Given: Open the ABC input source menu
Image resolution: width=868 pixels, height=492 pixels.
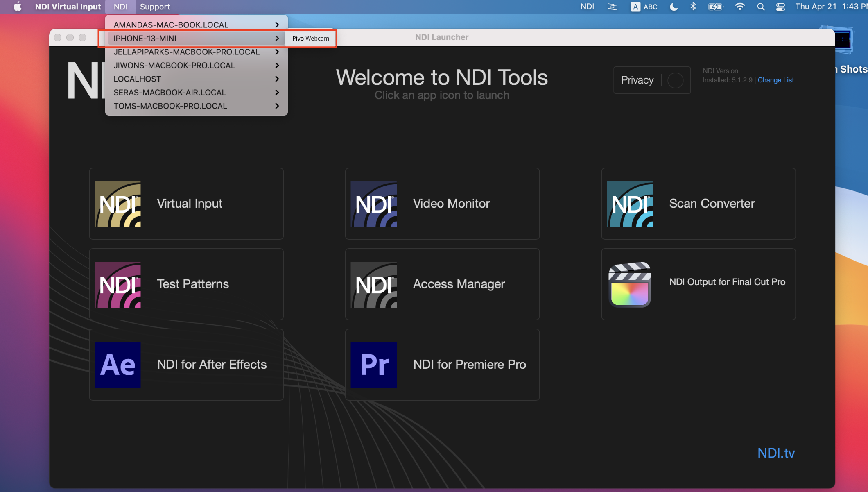Looking at the screenshot, I should [644, 7].
